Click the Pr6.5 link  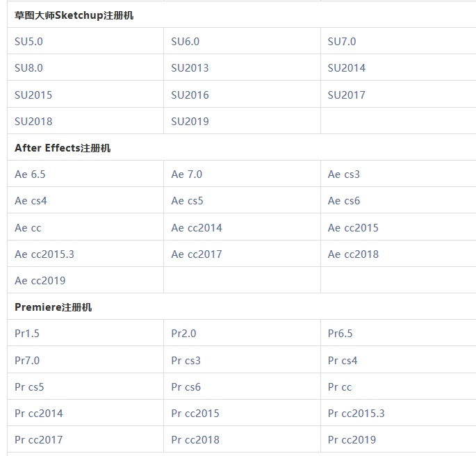pos(340,334)
